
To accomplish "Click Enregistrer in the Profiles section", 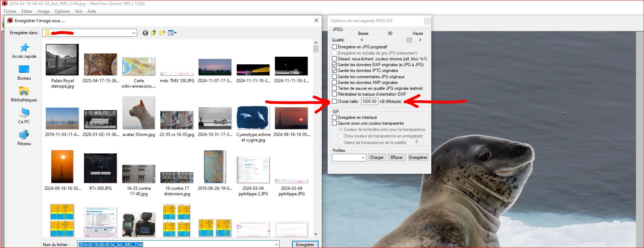I will [x=418, y=157].
